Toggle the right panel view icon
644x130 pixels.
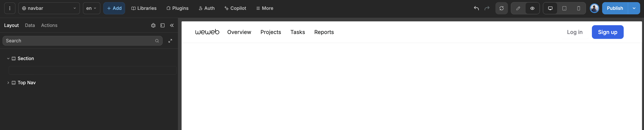[x=163, y=25]
